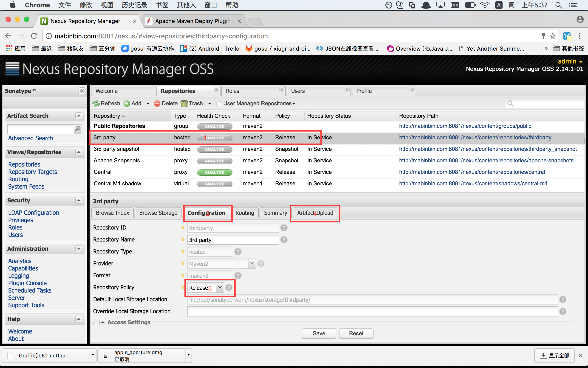
Task: Close the Repositories tab
Action: [216, 89]
